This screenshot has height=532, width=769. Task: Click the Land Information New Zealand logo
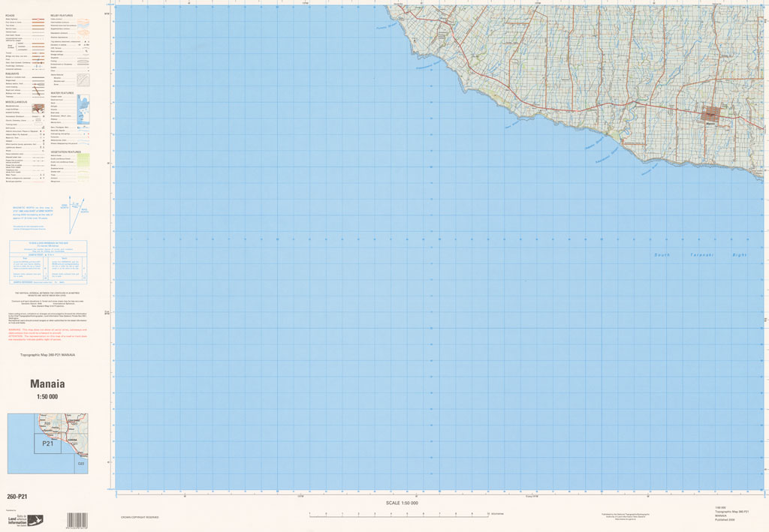(x=26, y=518)
